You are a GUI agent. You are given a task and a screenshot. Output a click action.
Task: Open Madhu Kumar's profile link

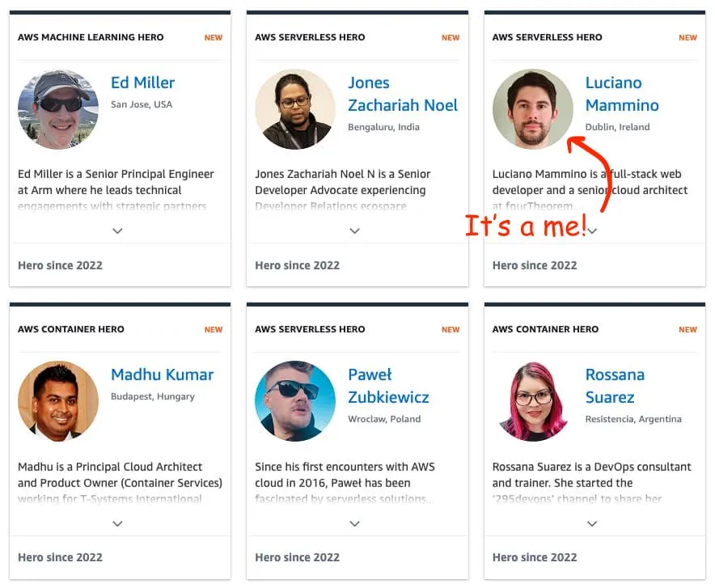coord(163,374)
